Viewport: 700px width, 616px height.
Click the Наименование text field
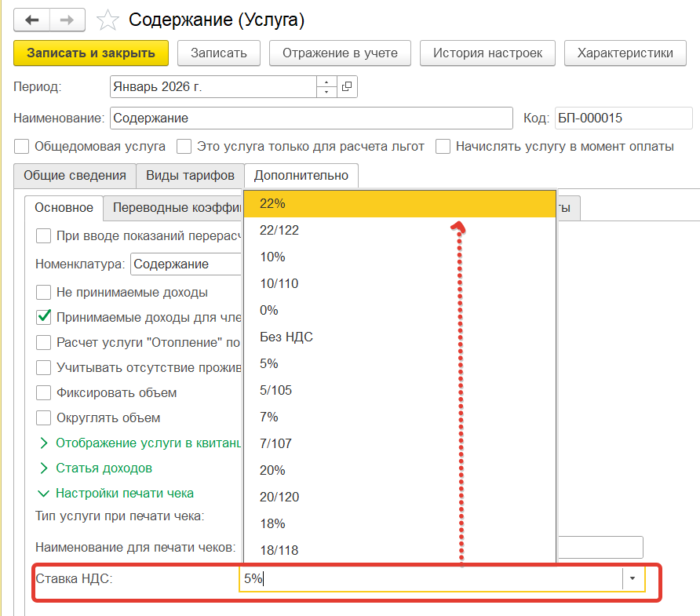click(x=311, y=118)
